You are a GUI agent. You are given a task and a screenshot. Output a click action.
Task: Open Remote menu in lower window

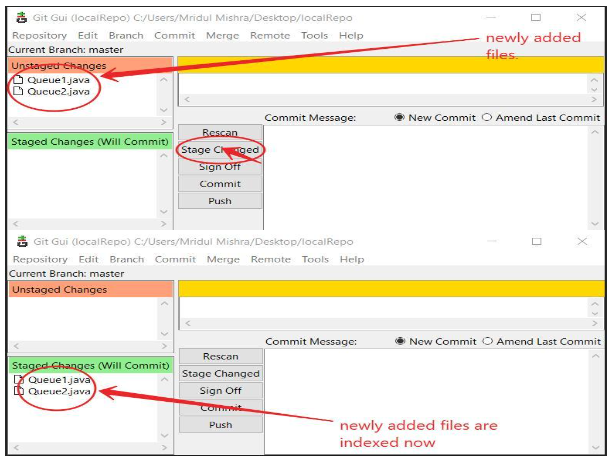pos(271,259)
